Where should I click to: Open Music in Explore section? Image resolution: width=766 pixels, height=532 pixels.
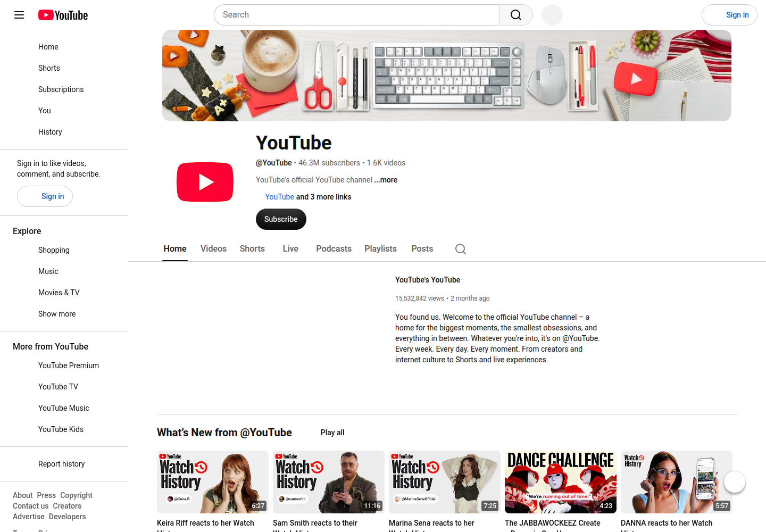(x=64, y=271)
